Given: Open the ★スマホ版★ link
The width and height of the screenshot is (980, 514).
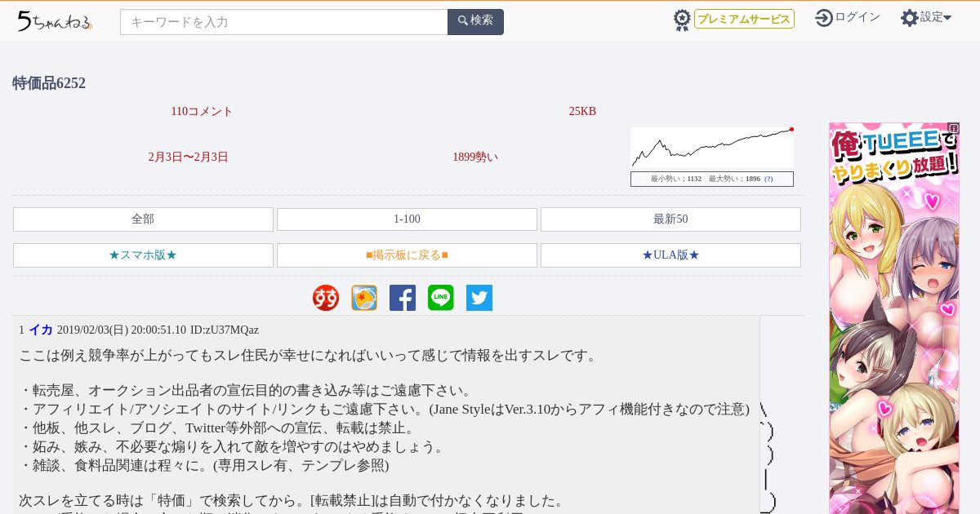Looking at the screenshot, I should [143, 255].
